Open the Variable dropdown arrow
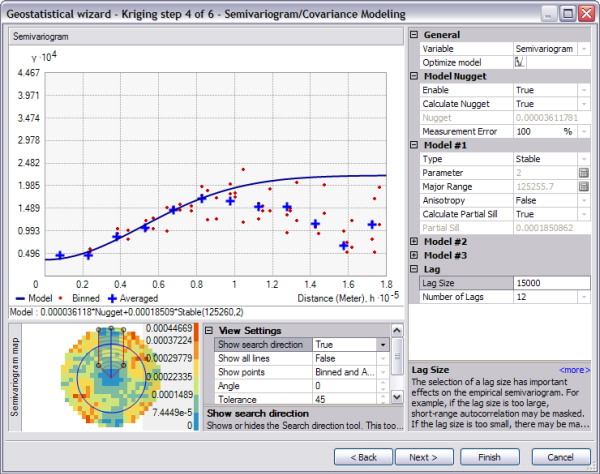This screenshot has height=474, width=600. tap(584, 49)
